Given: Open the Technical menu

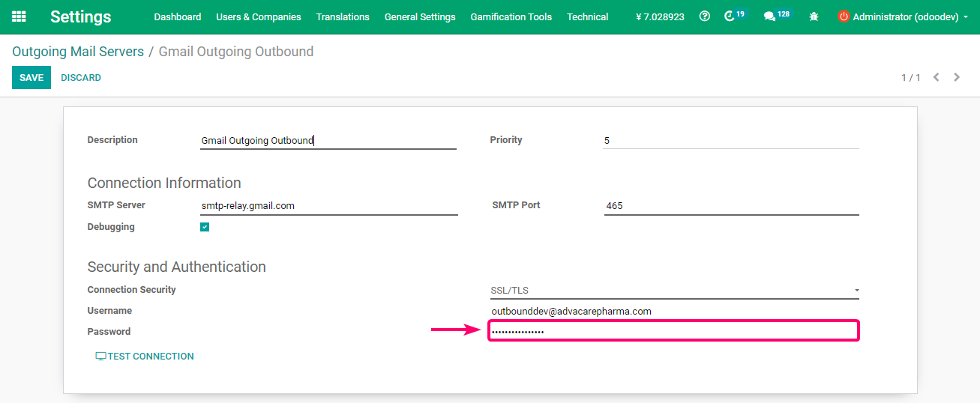Looking at the screenshot, I should (x=587, y=16).
